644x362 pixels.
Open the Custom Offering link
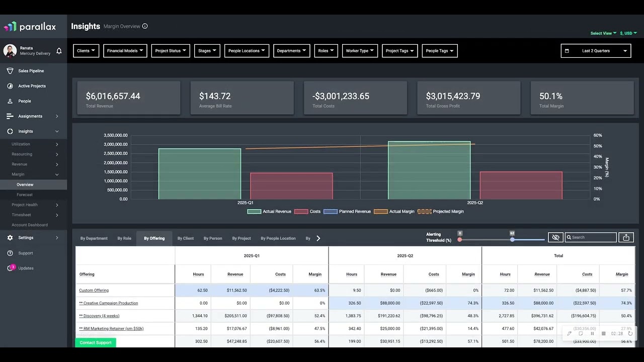[94, 291]
